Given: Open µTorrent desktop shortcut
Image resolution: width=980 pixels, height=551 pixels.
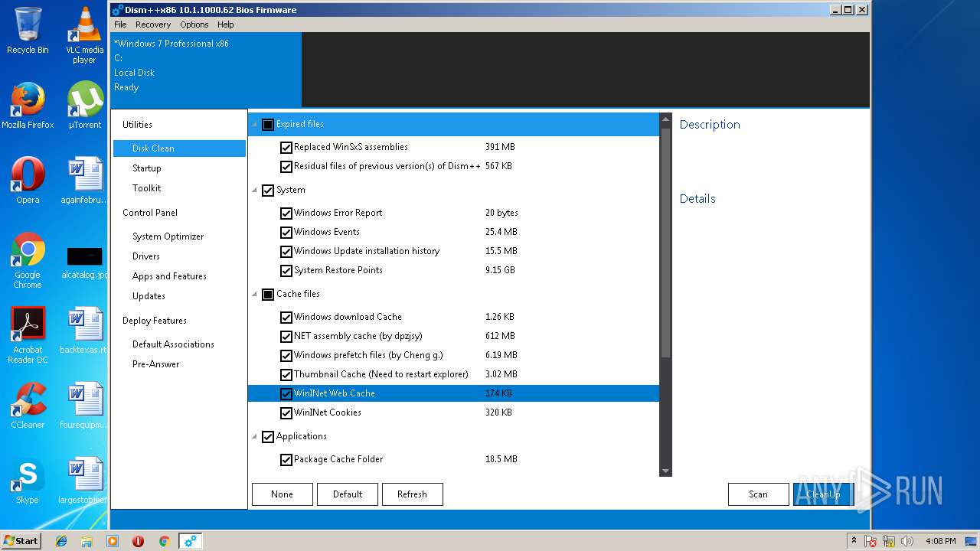Looking at the screenshot, I should point(84,106).
